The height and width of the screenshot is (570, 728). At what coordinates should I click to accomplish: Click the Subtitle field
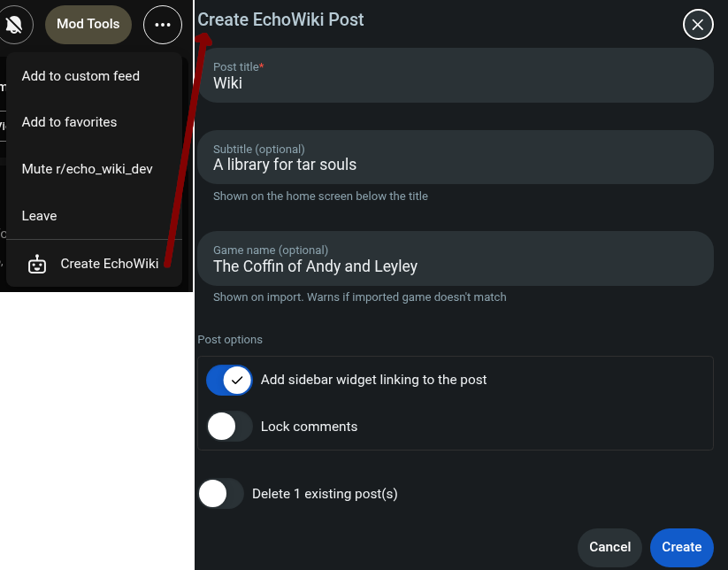click(x=456, y=157)
